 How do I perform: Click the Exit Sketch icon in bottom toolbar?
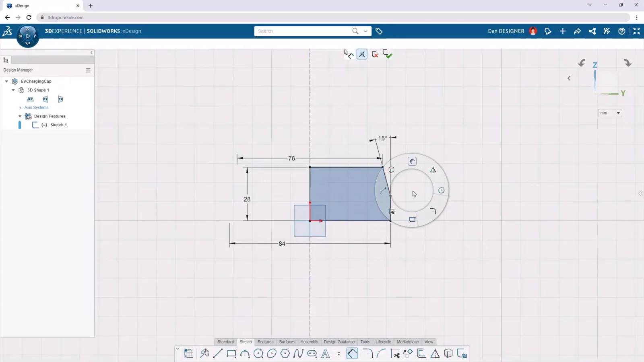click(462, 354)
